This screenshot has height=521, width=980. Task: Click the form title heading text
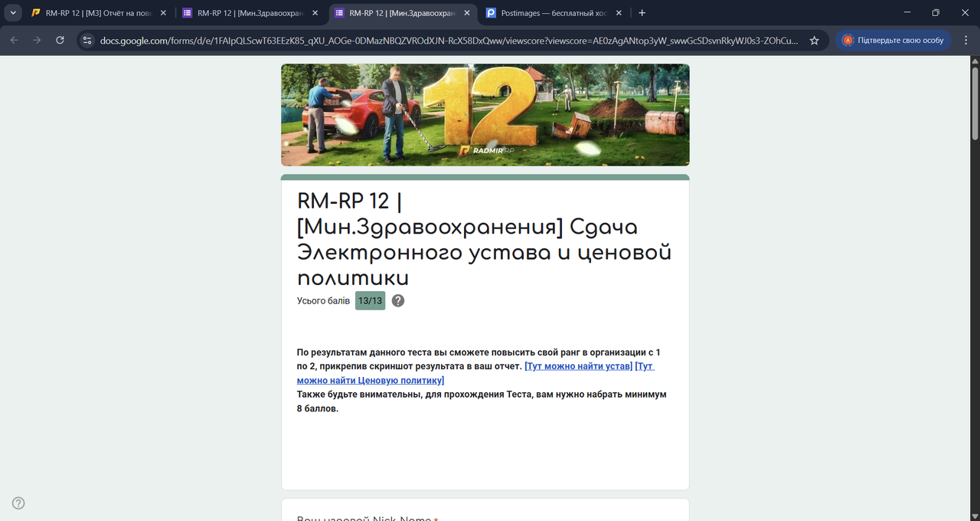pyautogui.click(x=484, y=239)
